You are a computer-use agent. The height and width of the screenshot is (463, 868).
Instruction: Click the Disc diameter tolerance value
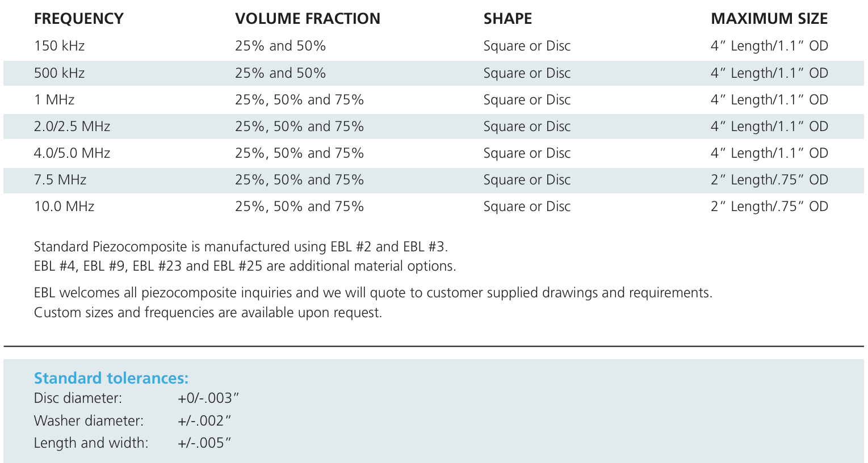(x=208, y=398)
